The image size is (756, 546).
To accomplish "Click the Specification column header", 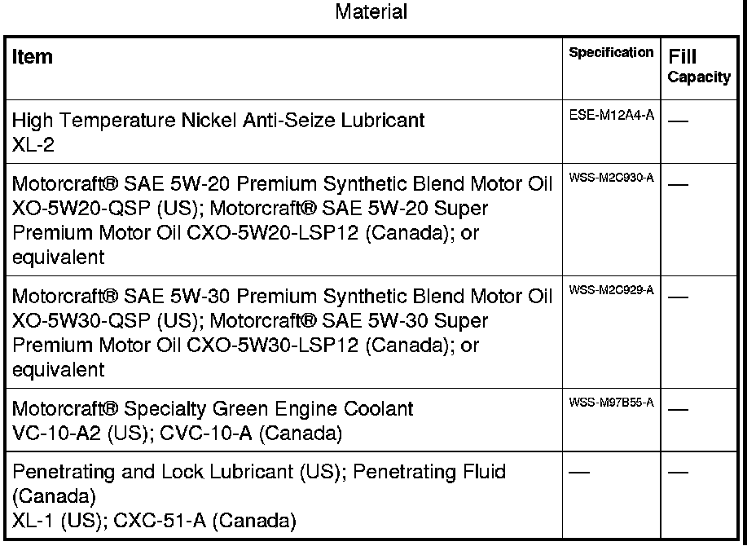I will click(x=611, y=52).
